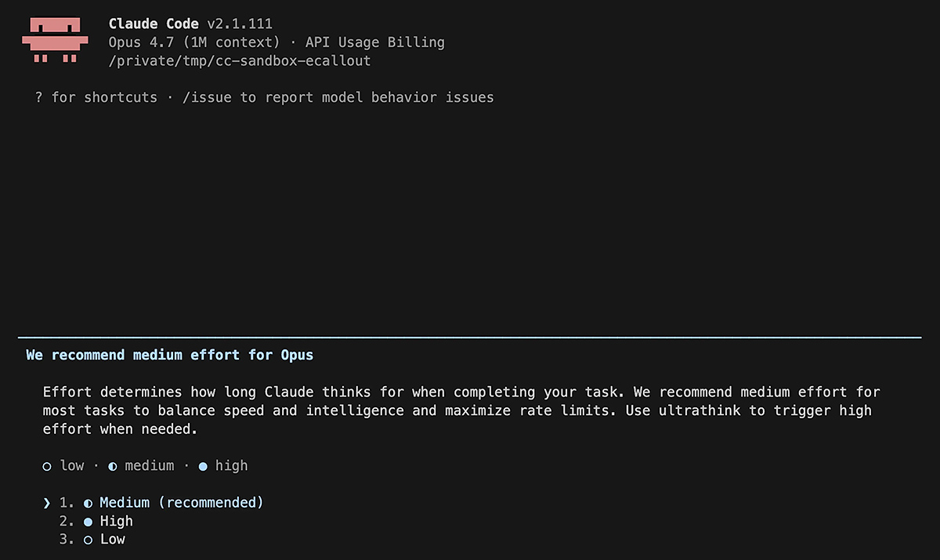Click the 'We recommend medium effort for Opus' heading

pyautogui.click(x=169, y=355)
